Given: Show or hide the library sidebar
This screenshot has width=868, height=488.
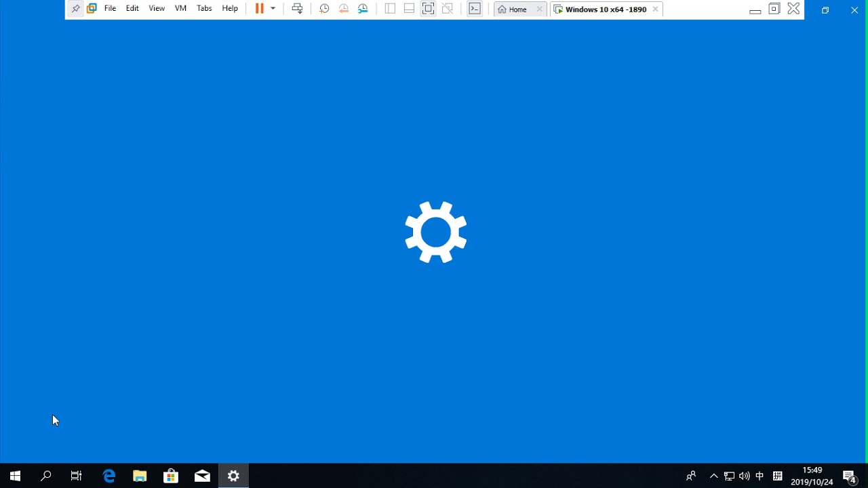Looking at the screenshot, I should coord(390,9).
